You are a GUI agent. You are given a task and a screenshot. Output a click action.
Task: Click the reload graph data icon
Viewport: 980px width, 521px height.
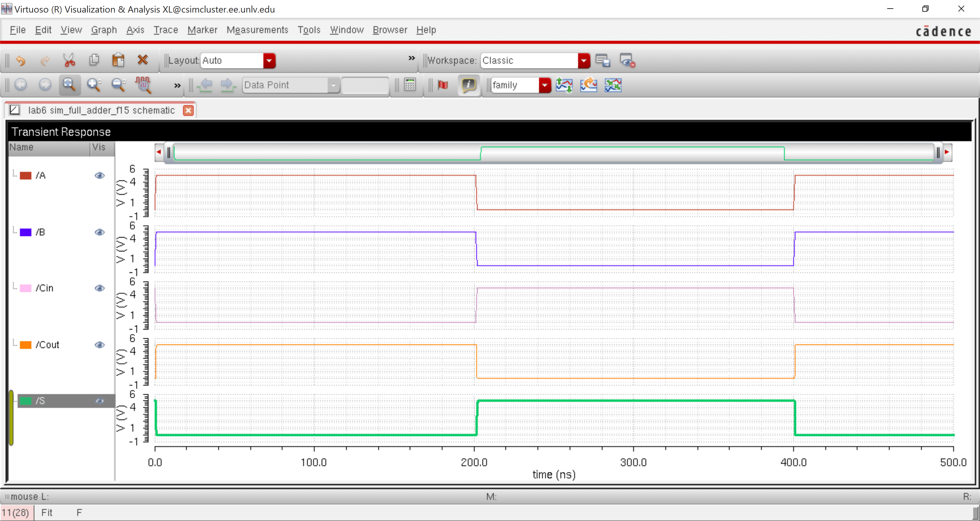589,85
